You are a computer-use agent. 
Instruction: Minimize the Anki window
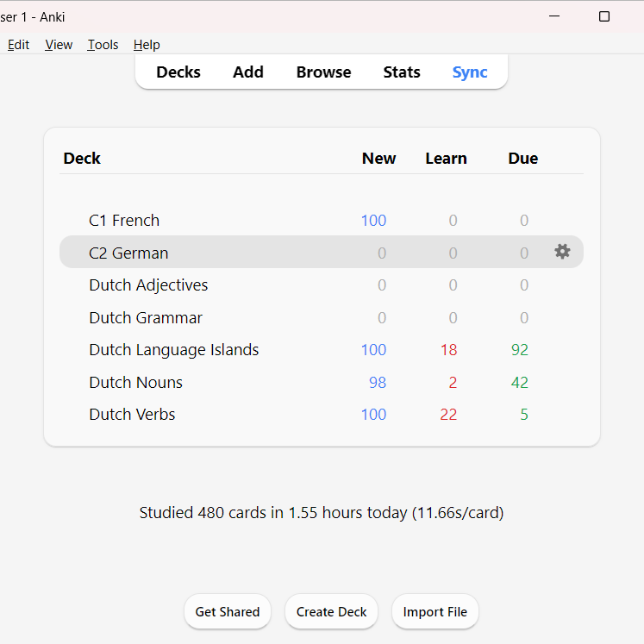[553, 16]
